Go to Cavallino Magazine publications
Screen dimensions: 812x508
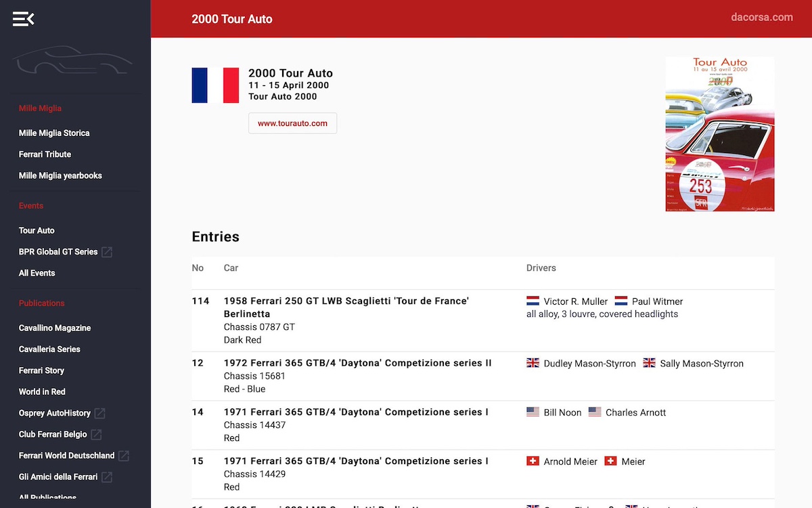(x=55, y=328)
